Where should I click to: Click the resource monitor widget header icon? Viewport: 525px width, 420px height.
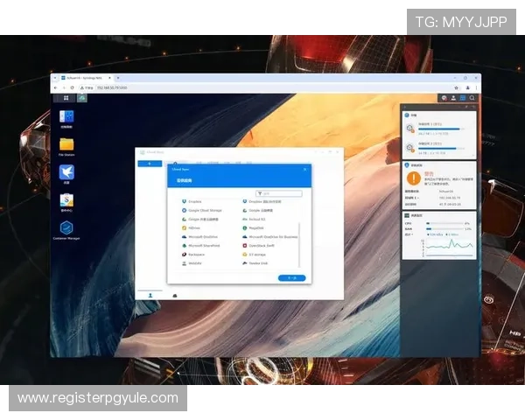407,215
